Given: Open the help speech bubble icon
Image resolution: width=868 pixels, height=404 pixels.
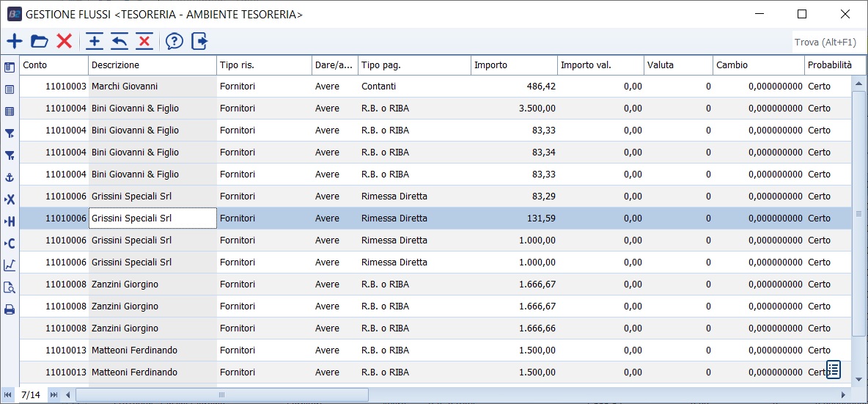Looking at the screenshot, I should click(174, 42).
